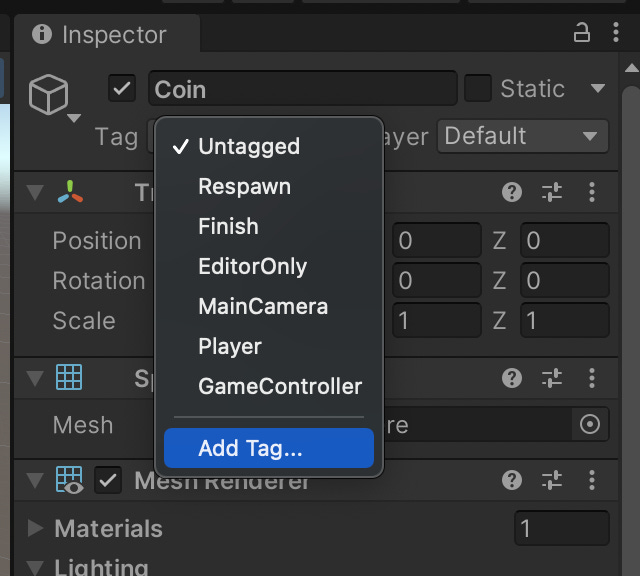Collapse the Lighting section foldout
The height and width of the screenshot is (576, 640).
35,567
